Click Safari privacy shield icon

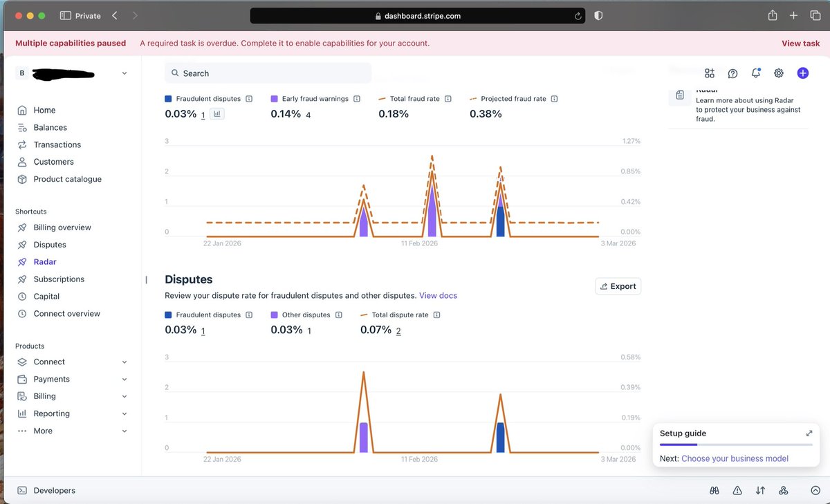click(598, 16)
